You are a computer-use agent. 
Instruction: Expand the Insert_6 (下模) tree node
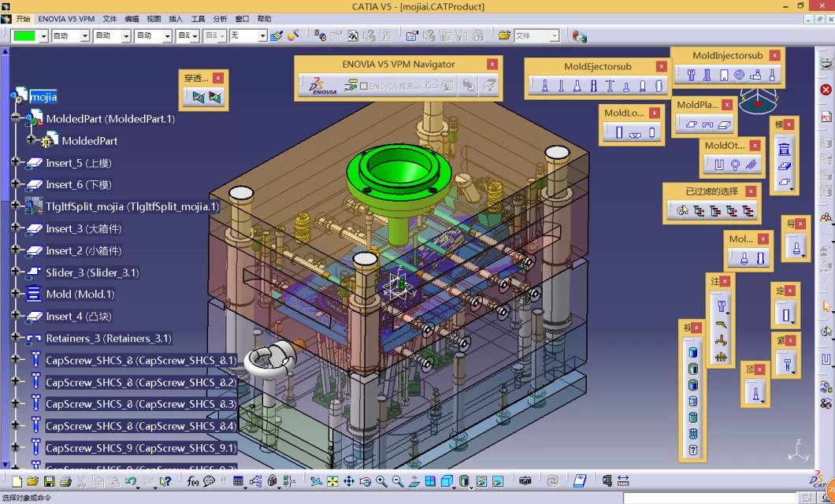(15, 183)
